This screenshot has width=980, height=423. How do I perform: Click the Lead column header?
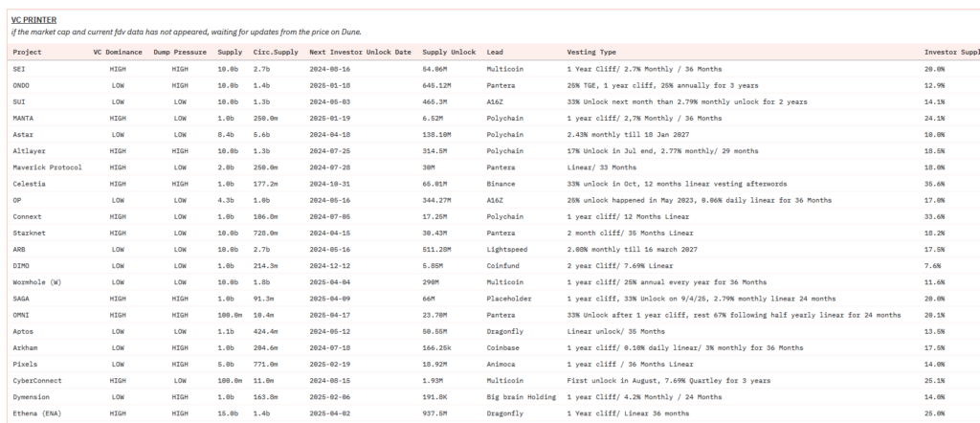click(495, 53)
